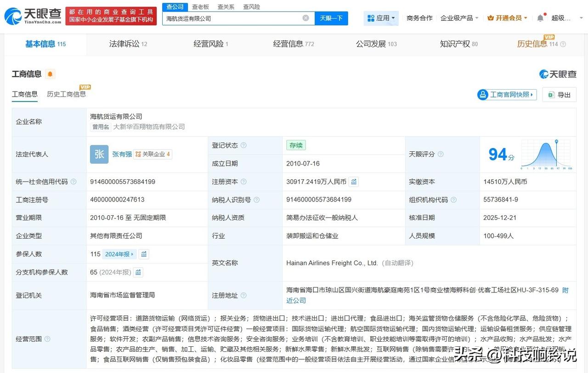
Task: Click orange alert bell beside 工商信息
Action: click(50, 74)
